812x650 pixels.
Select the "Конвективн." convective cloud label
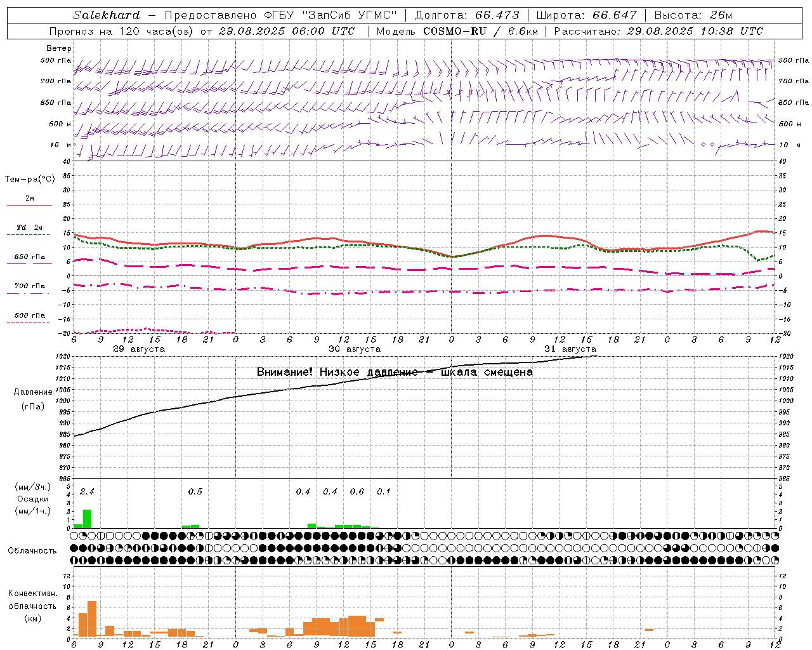point(32,594)
